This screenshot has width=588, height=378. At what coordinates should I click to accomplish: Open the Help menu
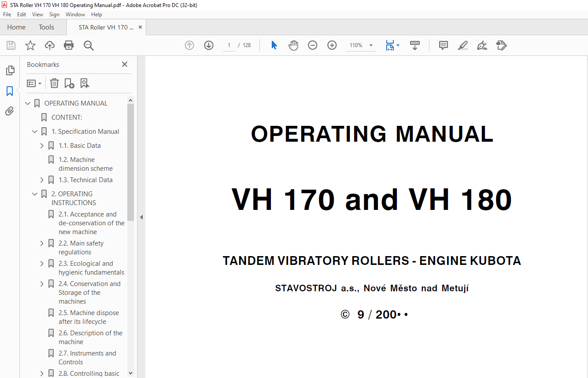(x=96, y=15)
